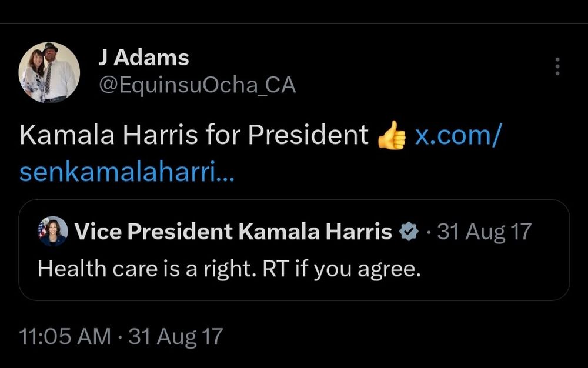The height and width of the screenshot is (368, 588).
Task: Click the 'Kamala Harris for President' text
Action: [x=194, y=136]
